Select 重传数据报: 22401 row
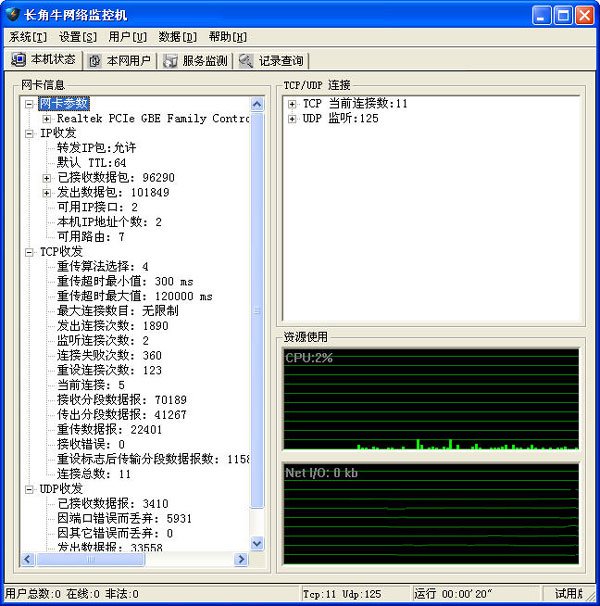 (109, 429)
